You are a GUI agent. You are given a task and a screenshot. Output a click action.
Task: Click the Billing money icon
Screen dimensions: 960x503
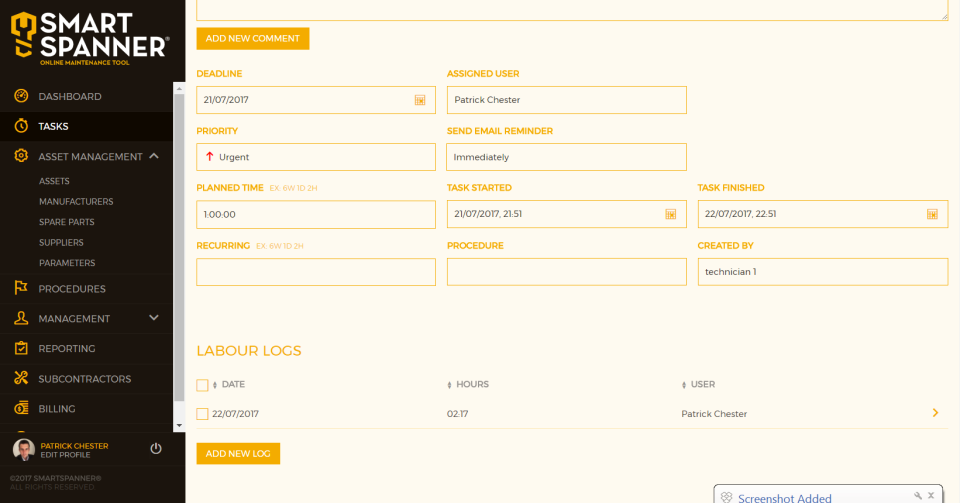click(x=21, y=408)
